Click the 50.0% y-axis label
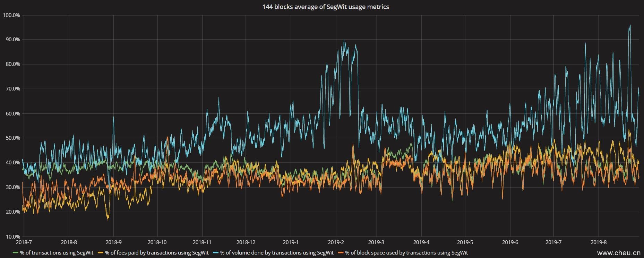 point(12,138)
